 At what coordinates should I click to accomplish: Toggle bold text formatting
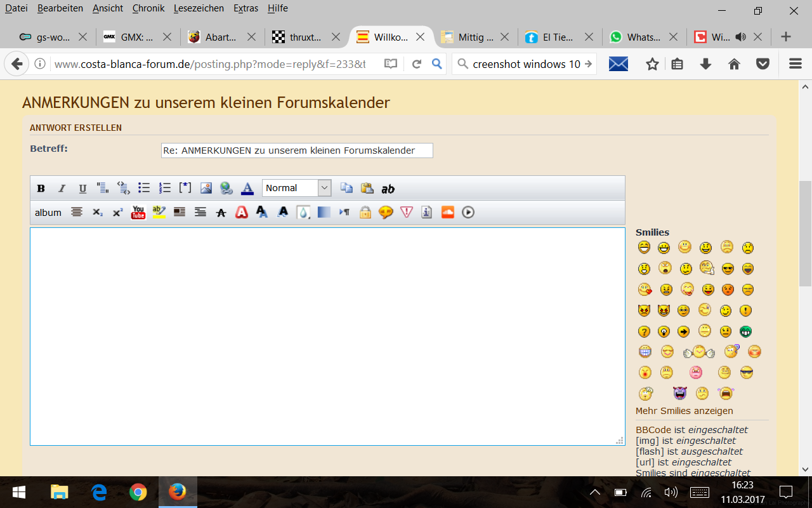point(41,188)
